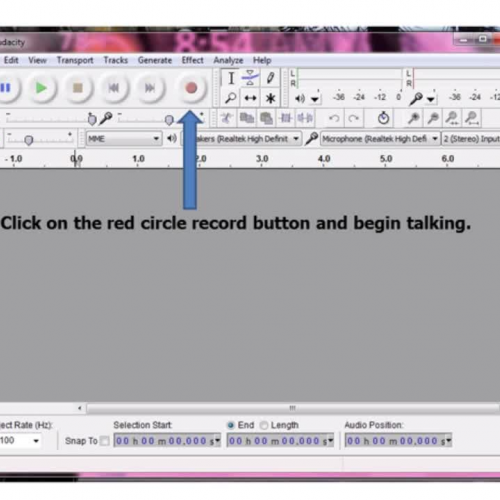The width and height of the screenshot is (500, 500).
Task: Open Audio Position format dropdown arrow
Action: point(449,441)
